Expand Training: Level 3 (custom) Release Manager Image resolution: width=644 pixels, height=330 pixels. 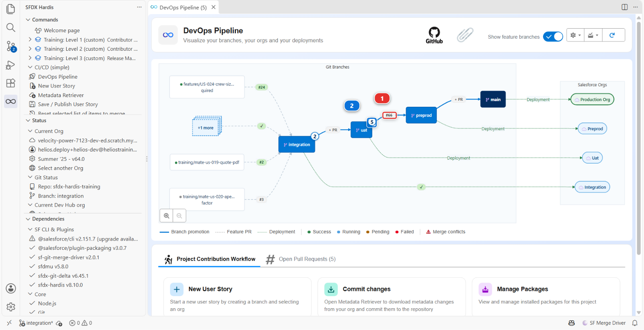[30, 58]
